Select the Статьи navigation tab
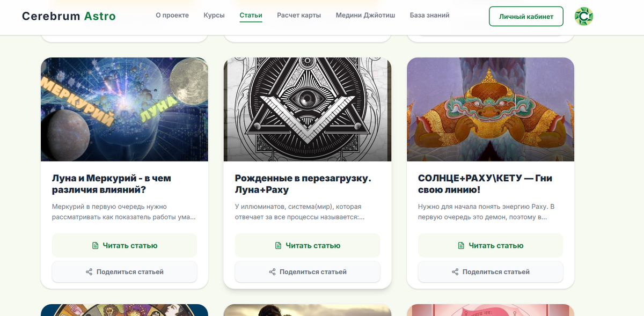 pyautogui.click(x=251, y=16)
